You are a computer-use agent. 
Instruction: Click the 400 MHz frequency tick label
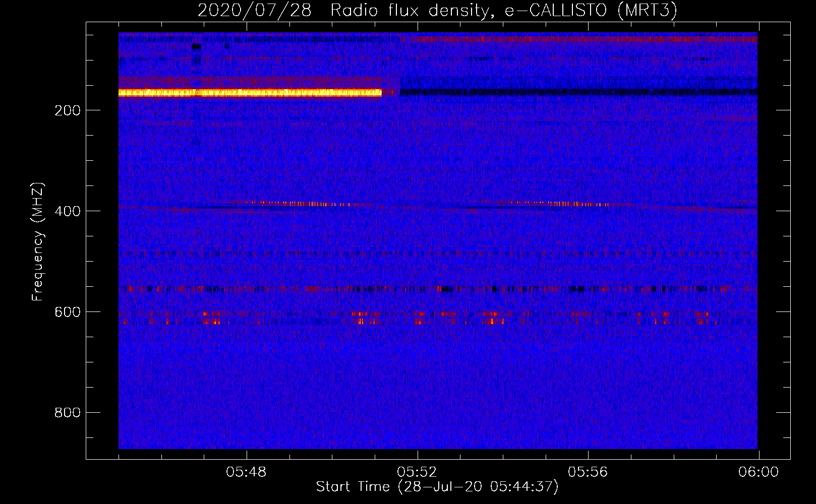click(68, 211)
